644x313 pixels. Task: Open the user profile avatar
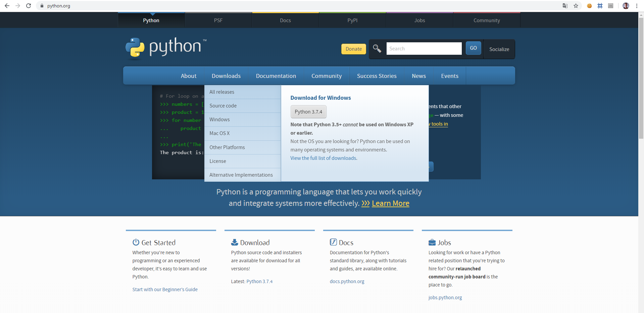[x=626, y=6]
